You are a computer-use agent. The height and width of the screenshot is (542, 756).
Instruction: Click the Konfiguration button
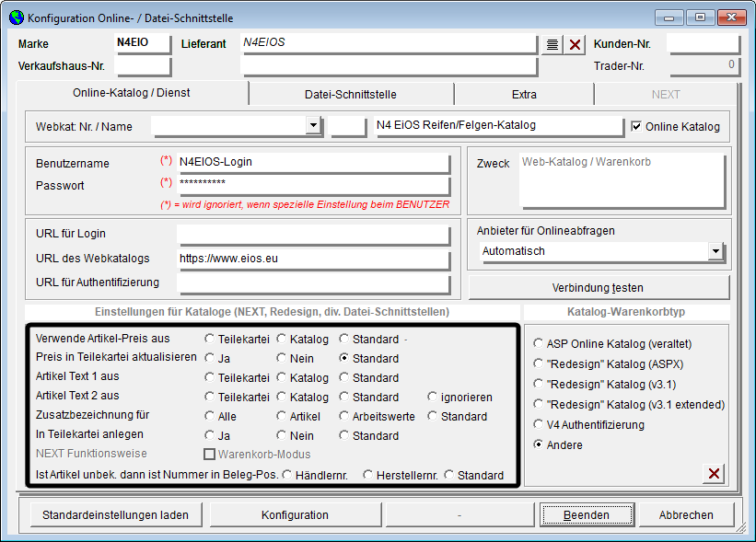pyautogui.click(x=295, y=515)
